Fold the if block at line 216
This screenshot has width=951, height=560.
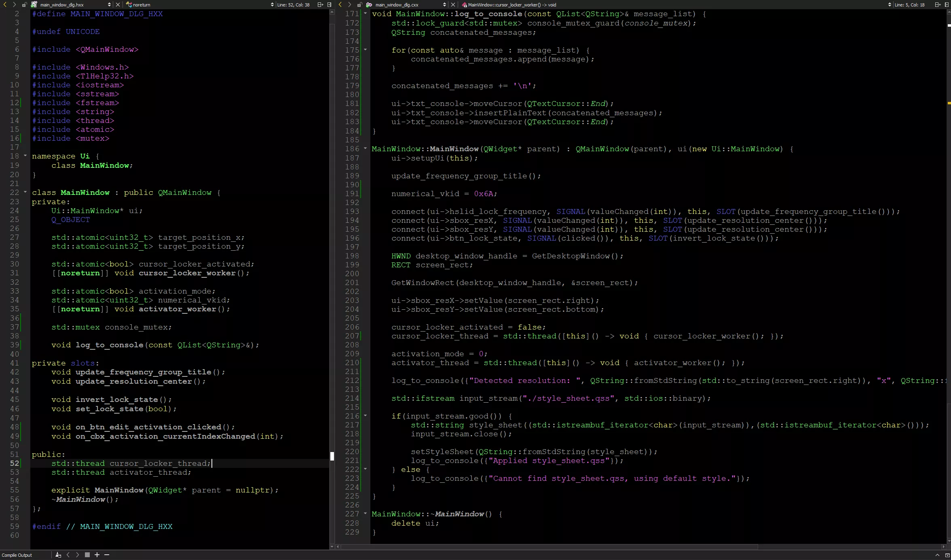click(366, 416)
